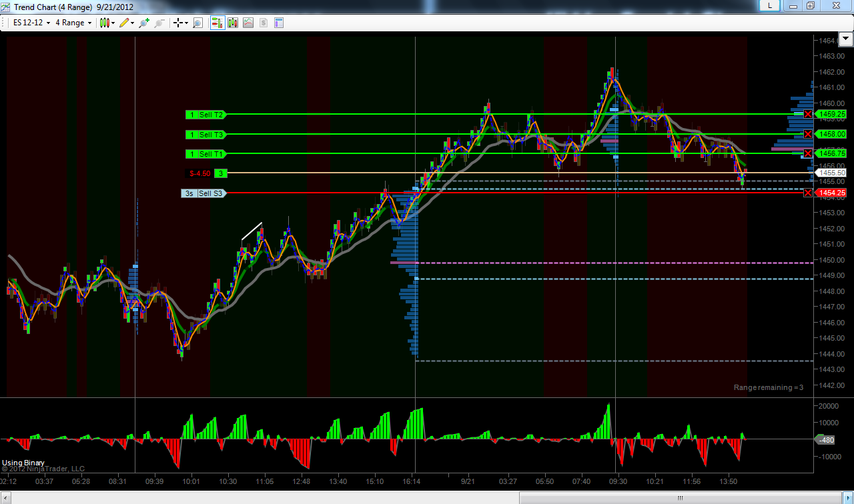Click the zoom in magnifier icon

143,23
